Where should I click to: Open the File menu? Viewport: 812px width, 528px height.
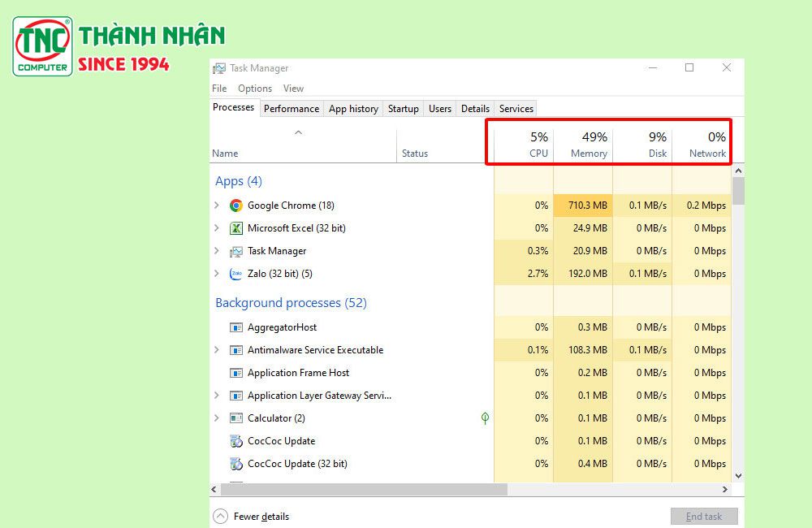pyautogui.click(x=219, y=89)
